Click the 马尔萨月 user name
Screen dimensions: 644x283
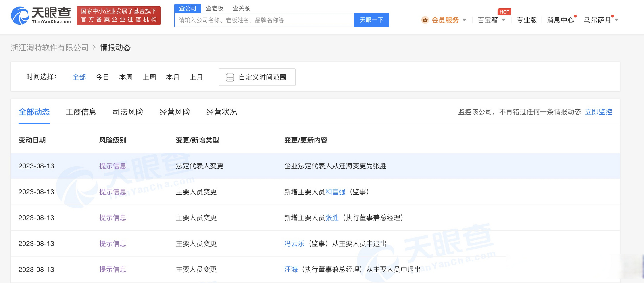coord(598,20)
